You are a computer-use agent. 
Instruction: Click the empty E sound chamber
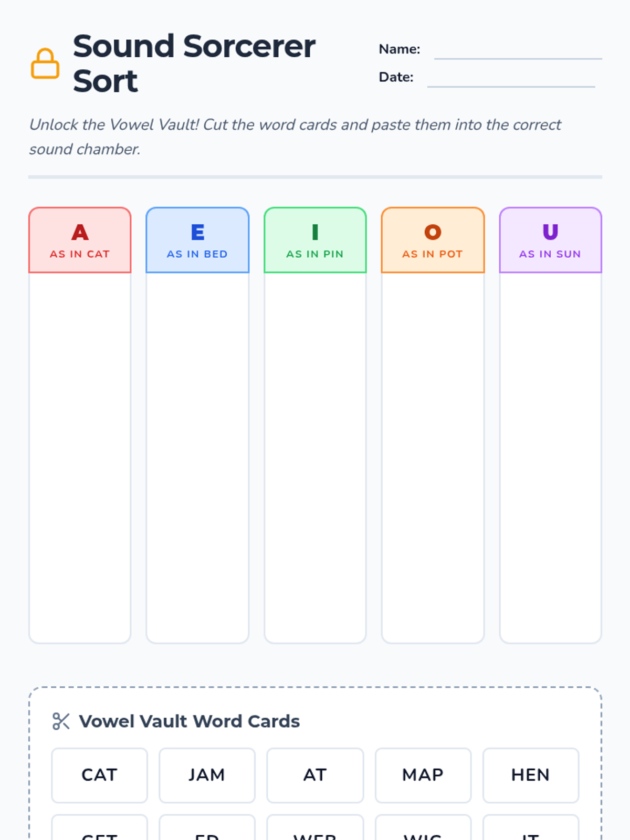(x=197, y=458)
